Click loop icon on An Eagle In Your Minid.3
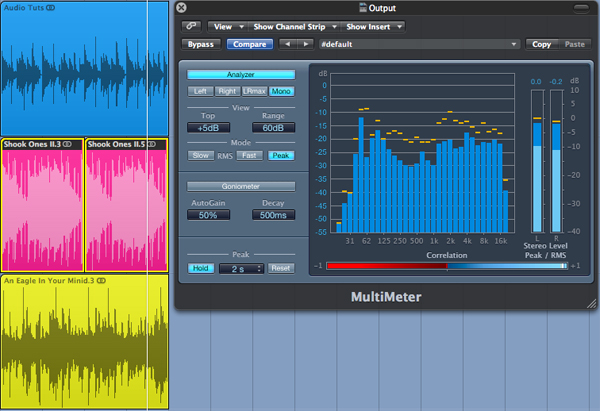 pyautogui.click(x=101, y=281)
